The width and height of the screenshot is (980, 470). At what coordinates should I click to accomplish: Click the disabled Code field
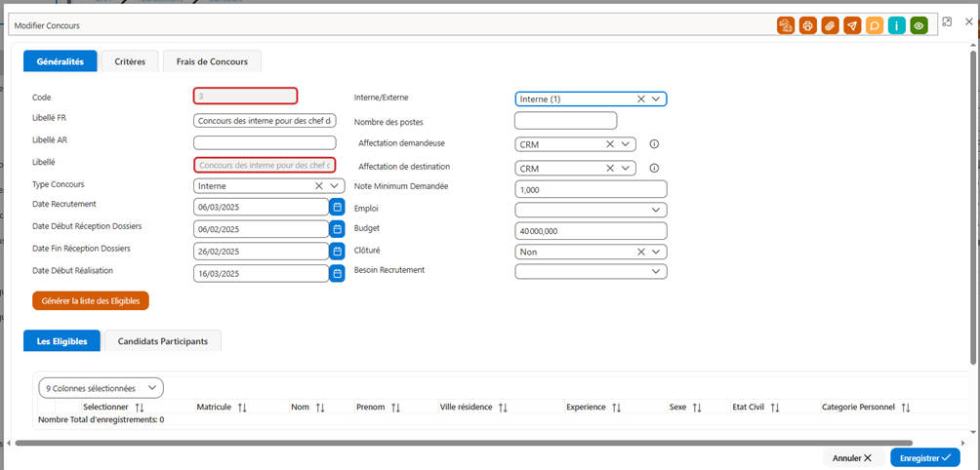[x=246, y=97]
